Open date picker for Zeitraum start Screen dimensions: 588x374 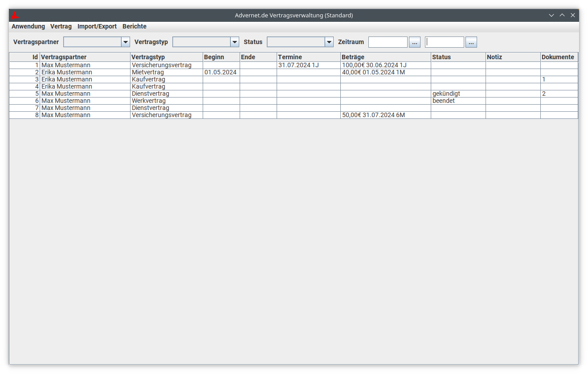click(415, 42)
